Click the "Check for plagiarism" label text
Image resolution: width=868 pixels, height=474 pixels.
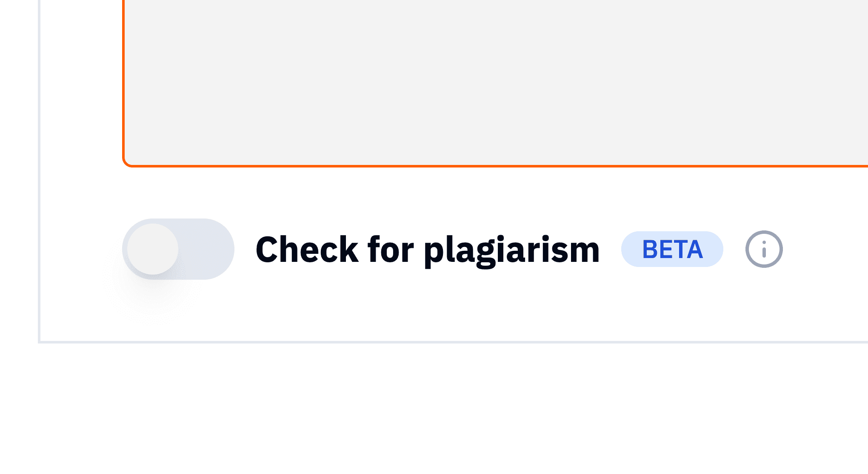(427, 250)
